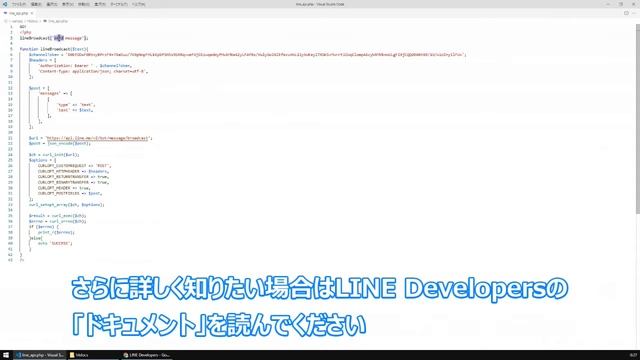The image size is (640, 360).
Task: Open the 実行 (Run) menu
Action: coord(100,4)
